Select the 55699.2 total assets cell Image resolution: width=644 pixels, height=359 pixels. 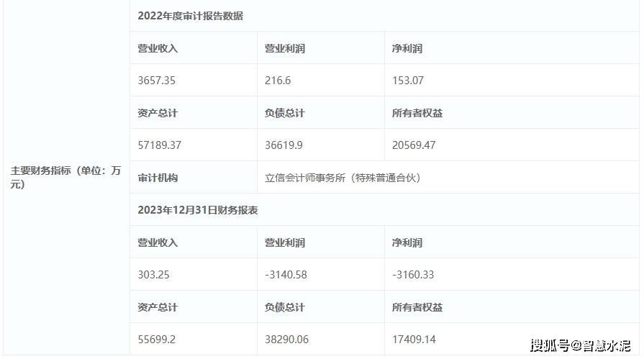pos(157,340)
